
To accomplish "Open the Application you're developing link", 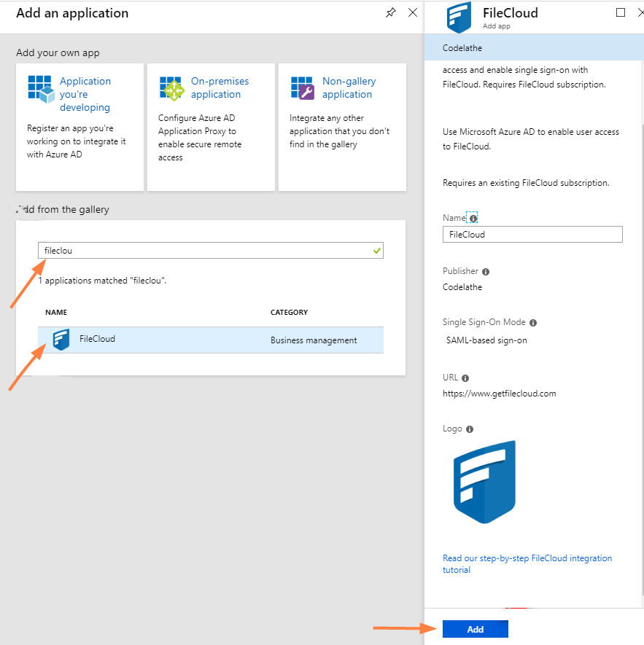I will tap(85, 94).
